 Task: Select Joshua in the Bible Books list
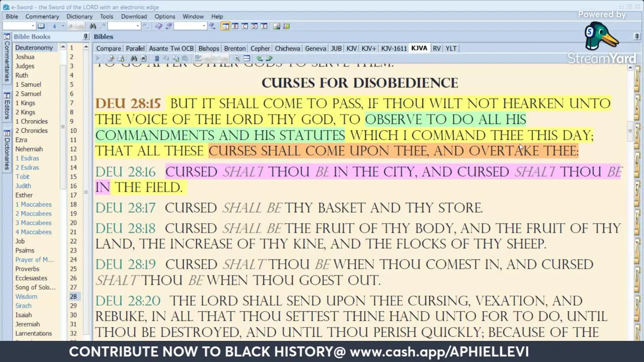point(25,57)
